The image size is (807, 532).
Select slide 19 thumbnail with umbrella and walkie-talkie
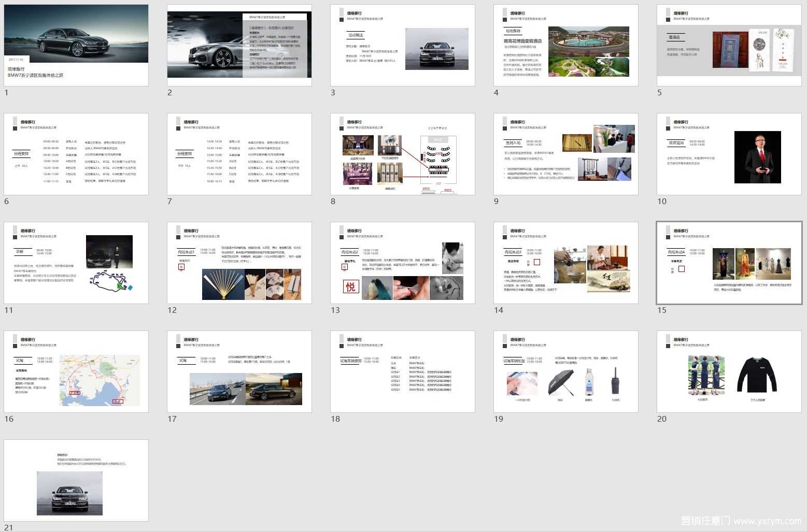coord(566,372)
